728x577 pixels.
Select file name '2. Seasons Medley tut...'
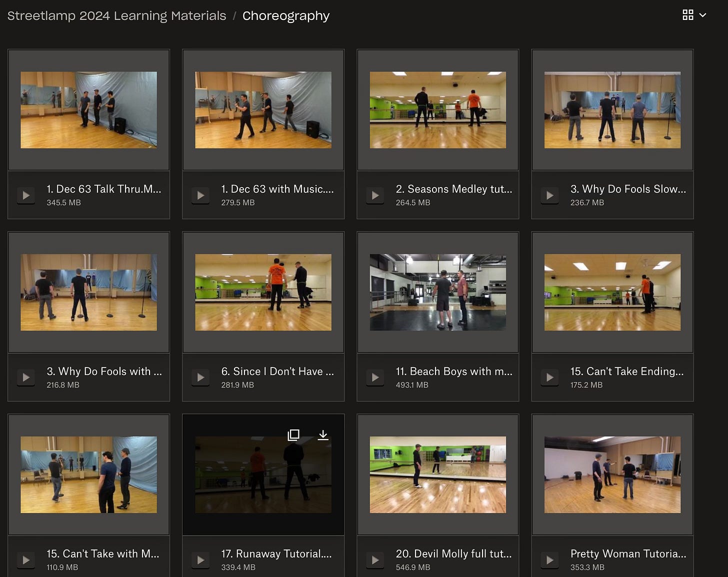pos(454,189)
